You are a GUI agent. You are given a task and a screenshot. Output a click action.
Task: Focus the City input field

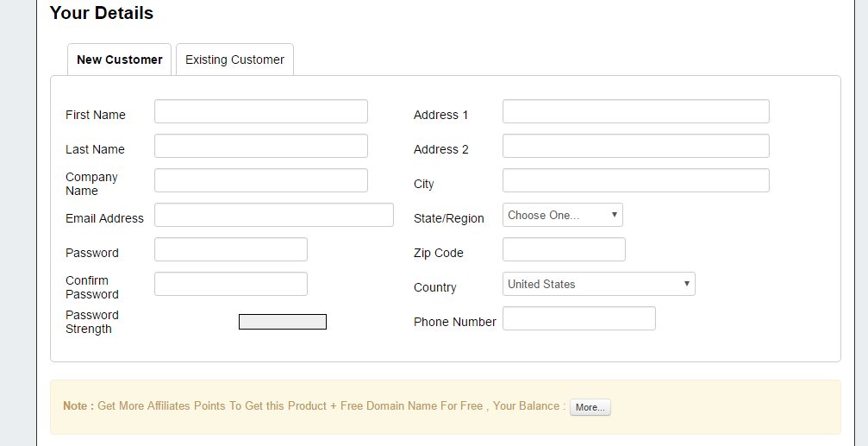pyautogui.click(x=636, y=180)
